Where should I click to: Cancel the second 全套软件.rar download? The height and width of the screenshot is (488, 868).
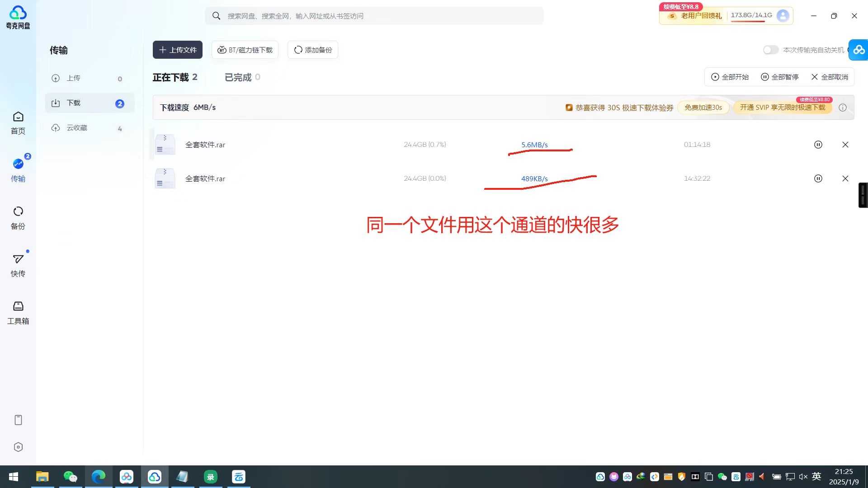click(x=845, y=178)
